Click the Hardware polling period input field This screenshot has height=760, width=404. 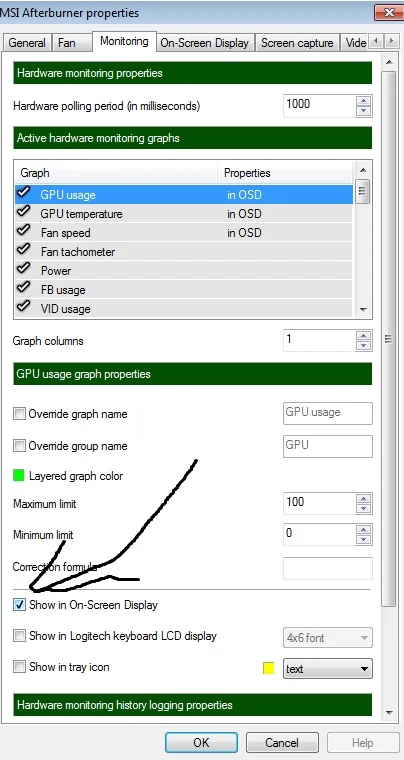[x=319, y=106]
